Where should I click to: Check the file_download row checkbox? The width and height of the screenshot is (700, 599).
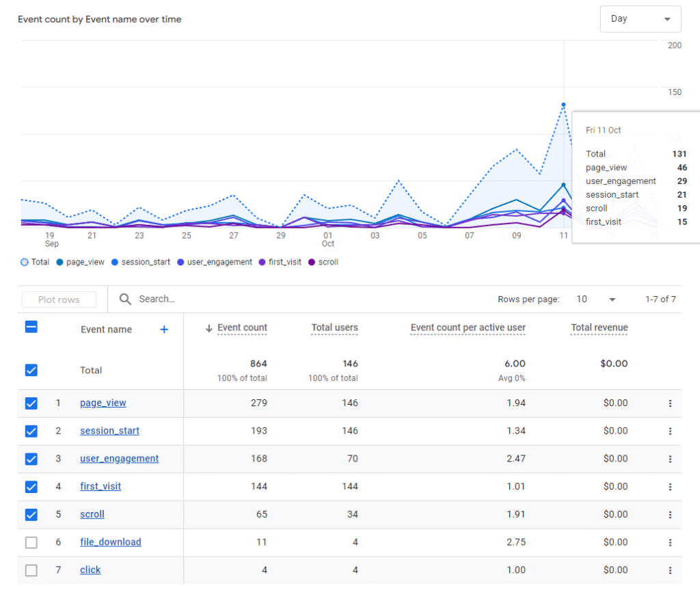[x=31, y=542]
